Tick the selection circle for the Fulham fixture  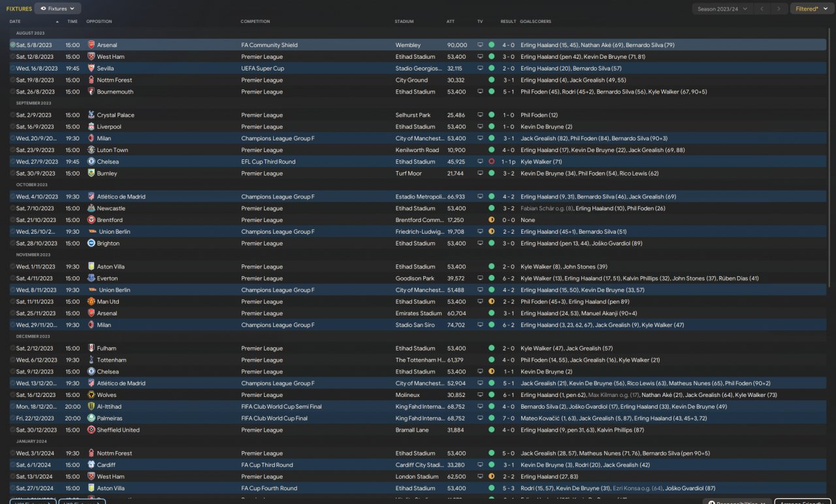(x=12, y=349)
